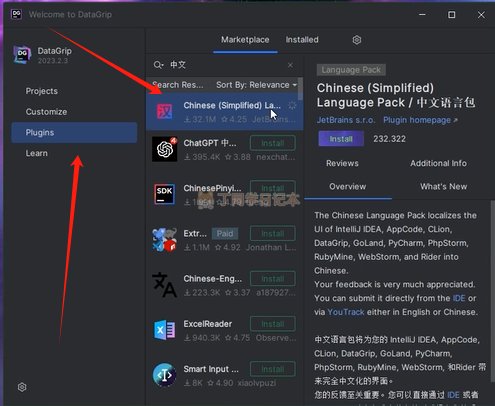Screen dimensions: 495x406
Task: Open the JetBrains s.r.o. vendor link
Action: pos(346,120)
